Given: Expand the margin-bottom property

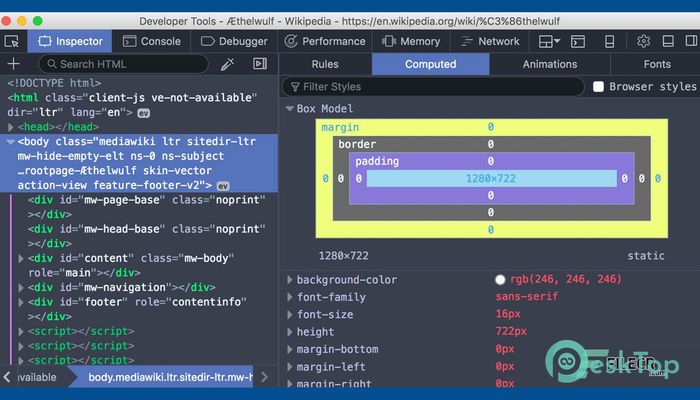Looking at the screenshot, I should pyautogui.click(x=290, y=349).
